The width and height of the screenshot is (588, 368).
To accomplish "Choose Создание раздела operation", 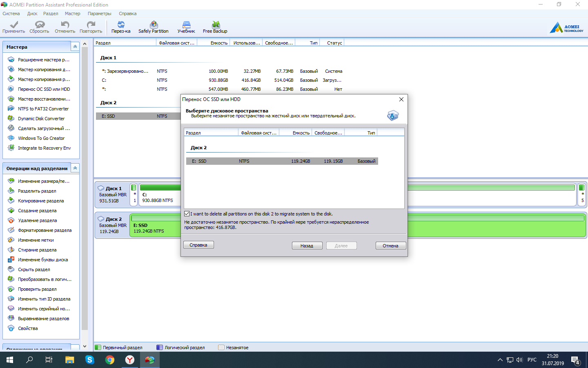I will (37, 211).
